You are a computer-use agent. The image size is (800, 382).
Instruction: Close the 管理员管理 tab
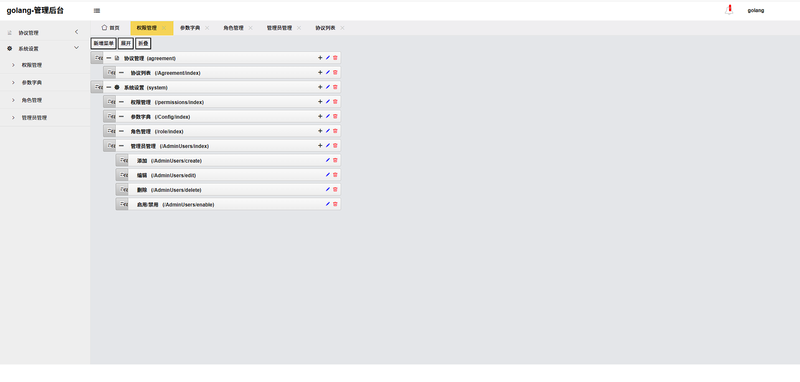(299, 28)
